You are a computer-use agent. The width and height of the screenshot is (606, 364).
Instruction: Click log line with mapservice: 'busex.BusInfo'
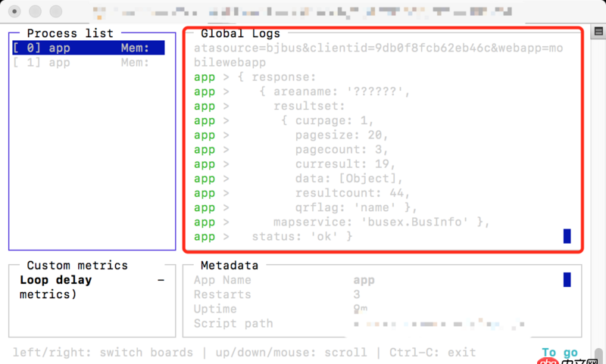[342, 222]
